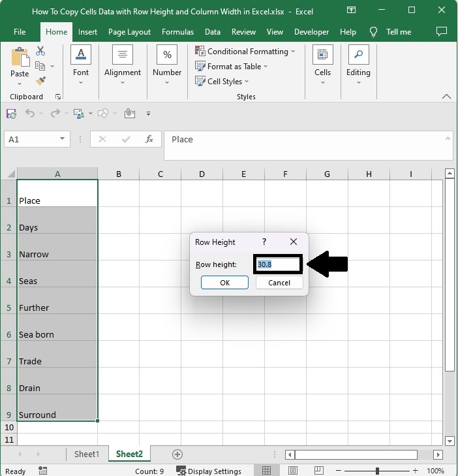Open the Developer tab
Viewport: 458px width, 476px height.
click(311, 31)
